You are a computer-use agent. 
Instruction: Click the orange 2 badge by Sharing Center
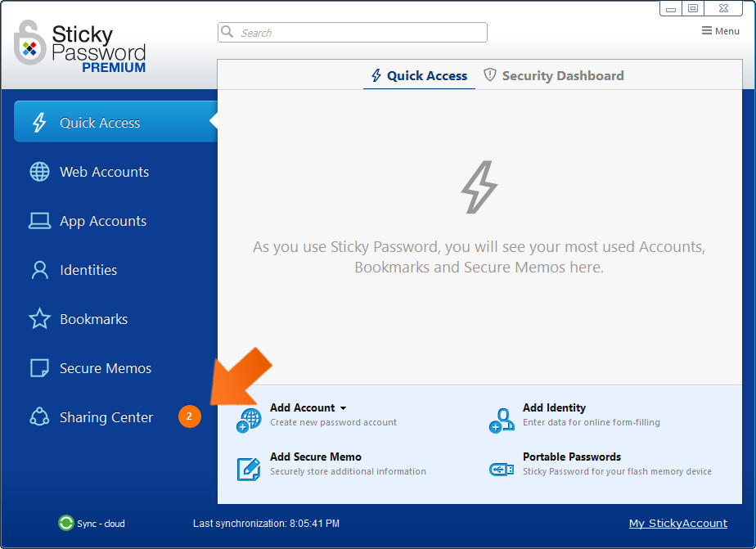click(190, 416)
